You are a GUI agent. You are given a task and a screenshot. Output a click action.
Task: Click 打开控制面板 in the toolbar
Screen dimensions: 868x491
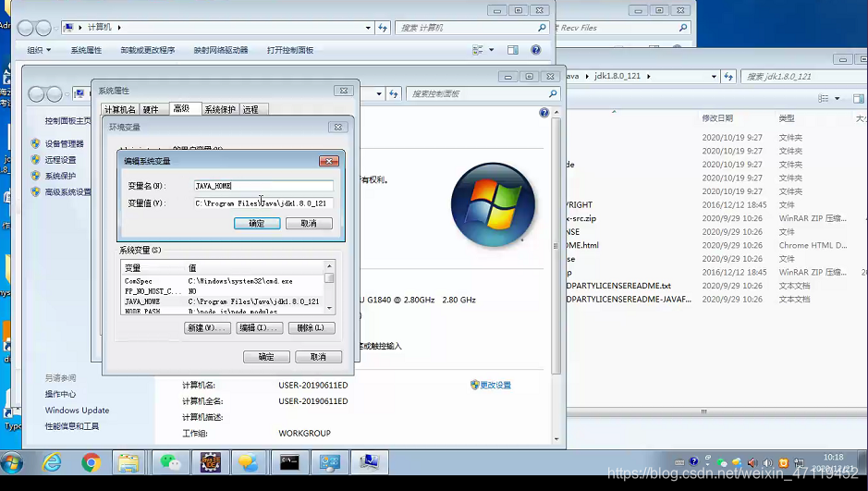[290, 50]
